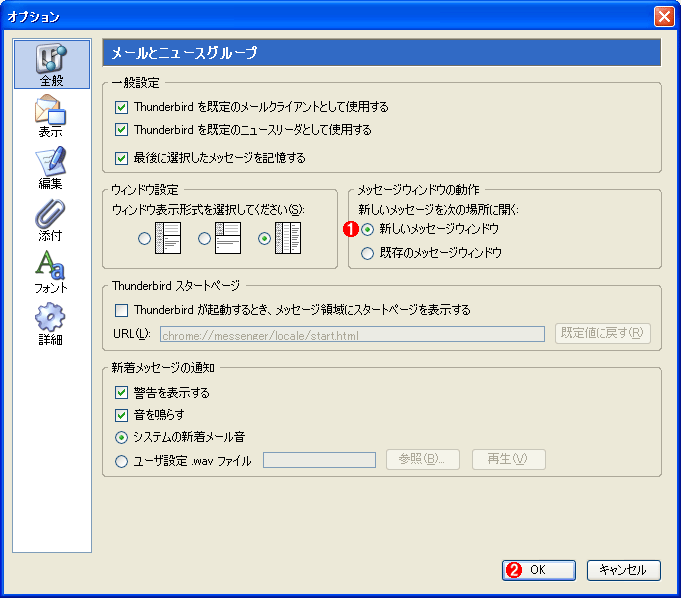Viewport: 681px width, 598px height.
Task: Select the vertical three-column layout thumbnail
Action: 288,238
